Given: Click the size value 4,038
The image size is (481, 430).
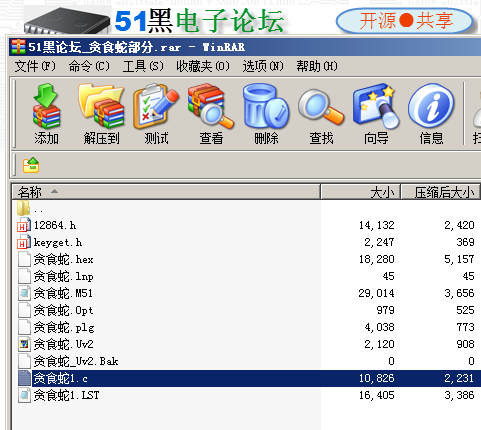Looking at the screenshot, I should coord(379,327).
